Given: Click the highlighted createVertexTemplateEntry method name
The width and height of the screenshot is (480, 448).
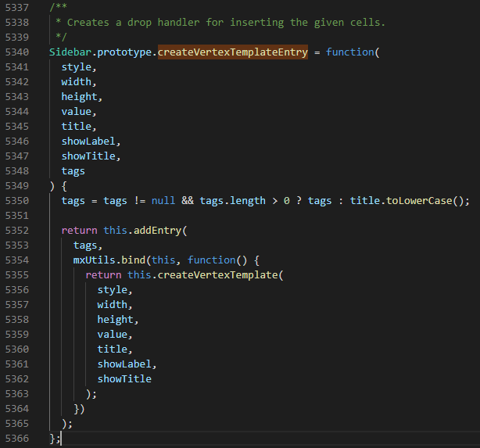Looking at the screenshot, I should pyautogui.click(x=233, y=52).
